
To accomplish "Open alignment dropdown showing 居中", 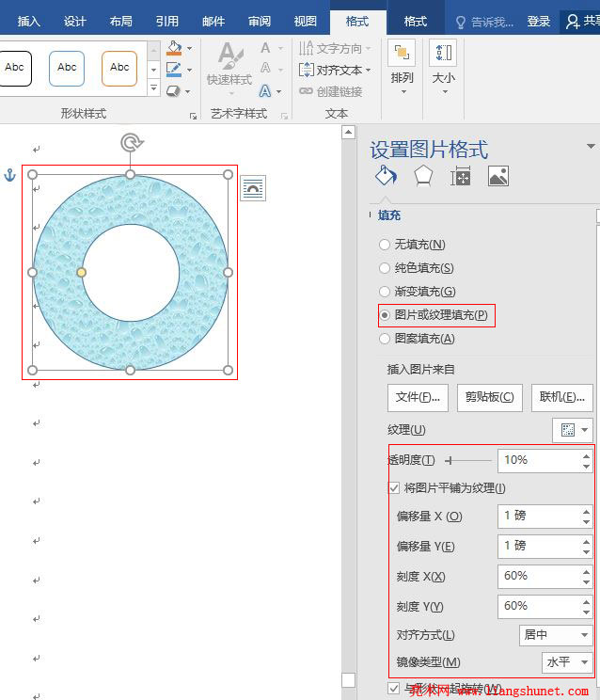I will pos(556,635).
